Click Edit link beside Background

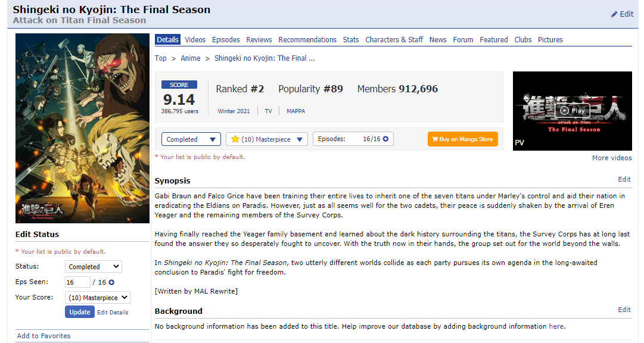click(x=624, y=310)
